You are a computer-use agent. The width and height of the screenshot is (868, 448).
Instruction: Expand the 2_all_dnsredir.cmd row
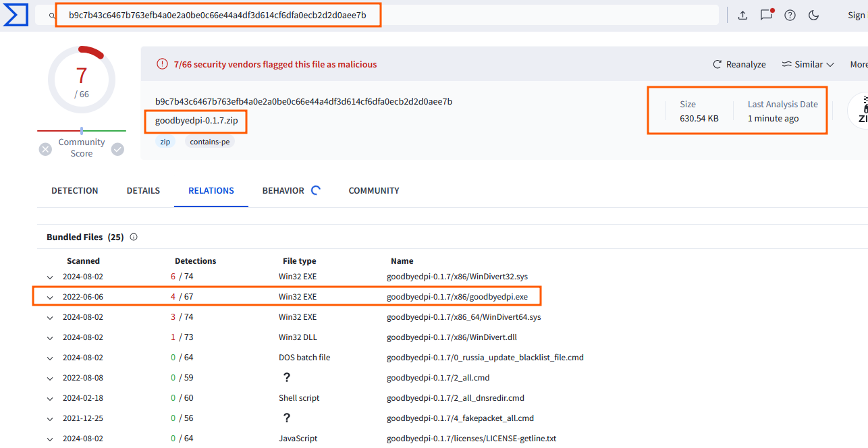tap(49, 398)
